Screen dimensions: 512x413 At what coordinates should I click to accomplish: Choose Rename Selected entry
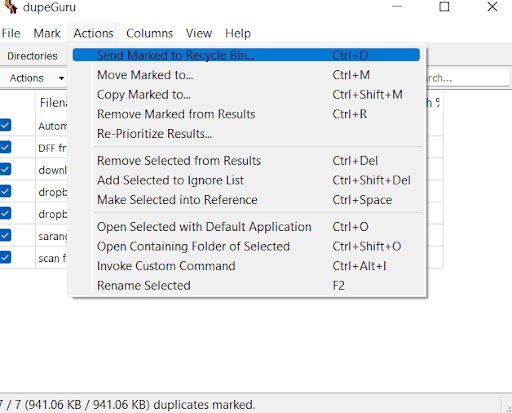point(246,286)
